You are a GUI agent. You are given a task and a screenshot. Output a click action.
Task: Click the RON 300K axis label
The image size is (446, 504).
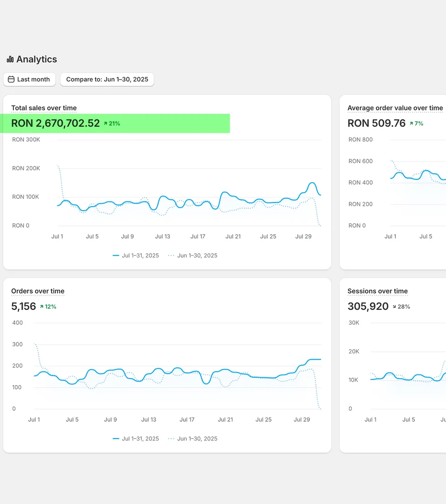[26, 139]
